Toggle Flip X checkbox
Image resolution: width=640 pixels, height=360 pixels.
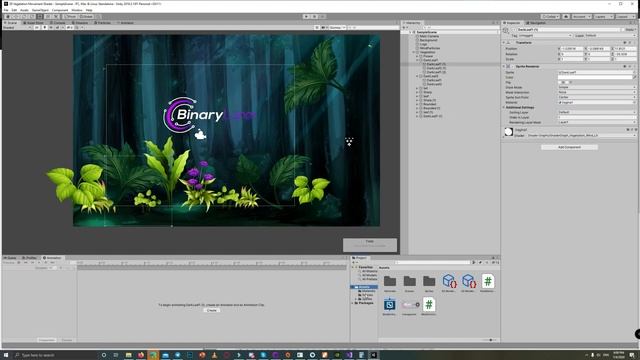(x=560, y=82)
